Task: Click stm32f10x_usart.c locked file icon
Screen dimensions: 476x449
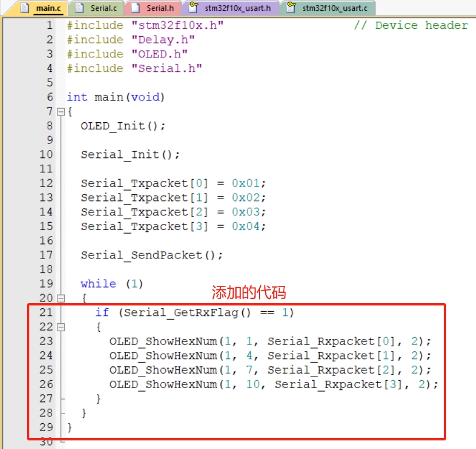Action: (x=291, y=7)
